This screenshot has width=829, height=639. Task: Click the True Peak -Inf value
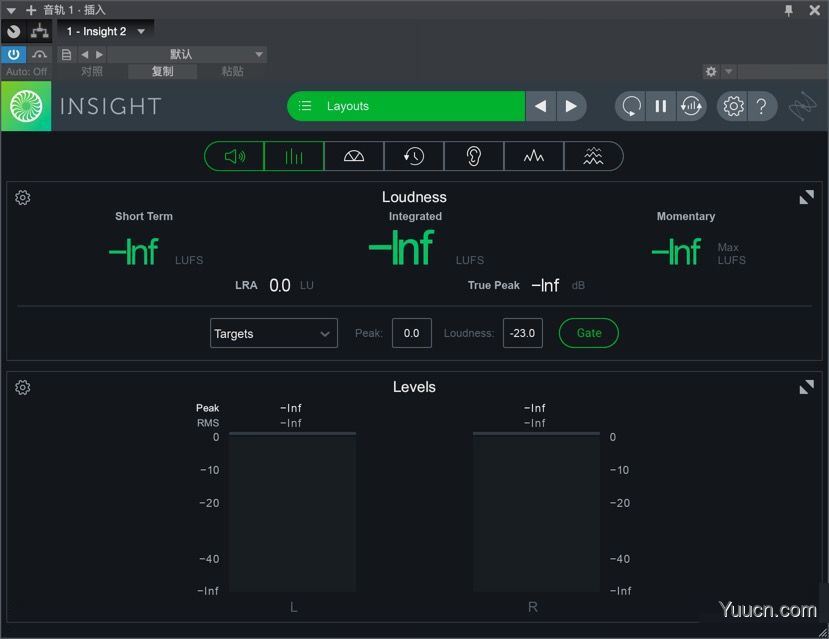546,285
